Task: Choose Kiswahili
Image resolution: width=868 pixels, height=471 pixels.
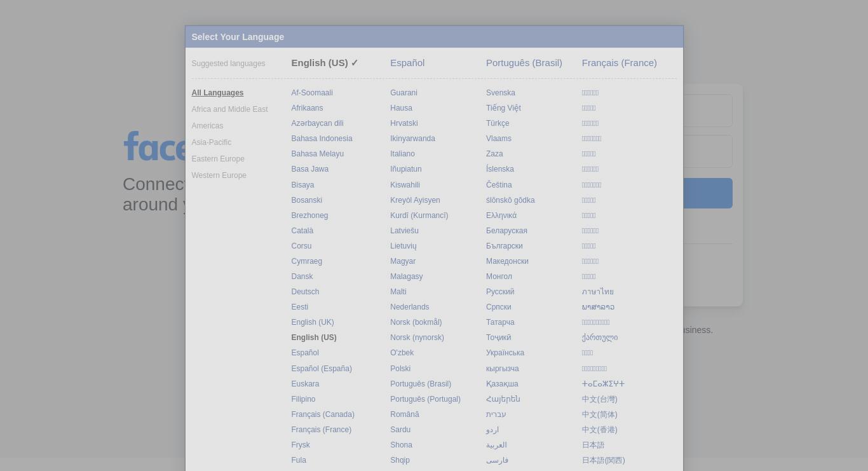Action: 405,185
